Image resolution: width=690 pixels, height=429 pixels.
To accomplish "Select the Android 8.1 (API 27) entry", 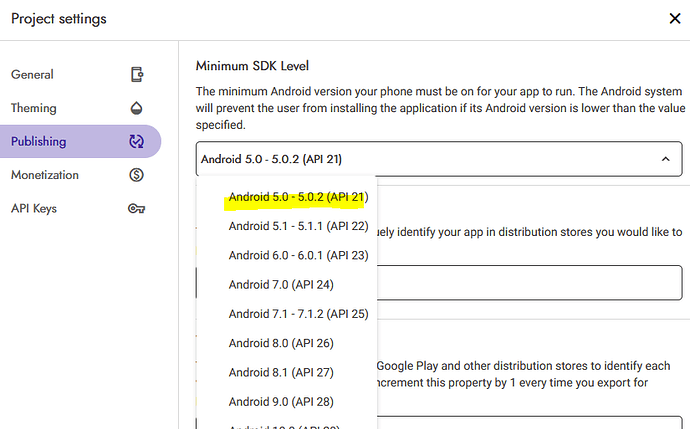I will coord(280,372).
